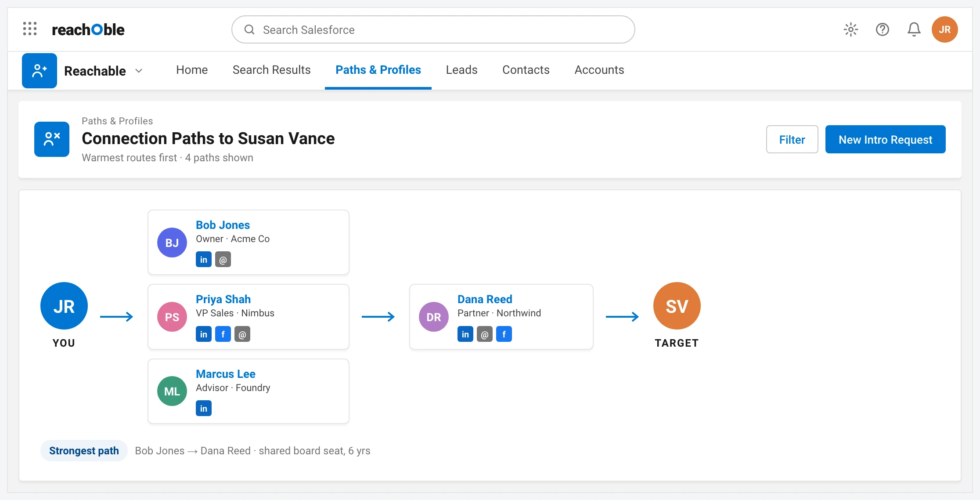Open Marcus Lee's LinkedIn icon
This screenshot has width=980, height=500.
[204, 409]
